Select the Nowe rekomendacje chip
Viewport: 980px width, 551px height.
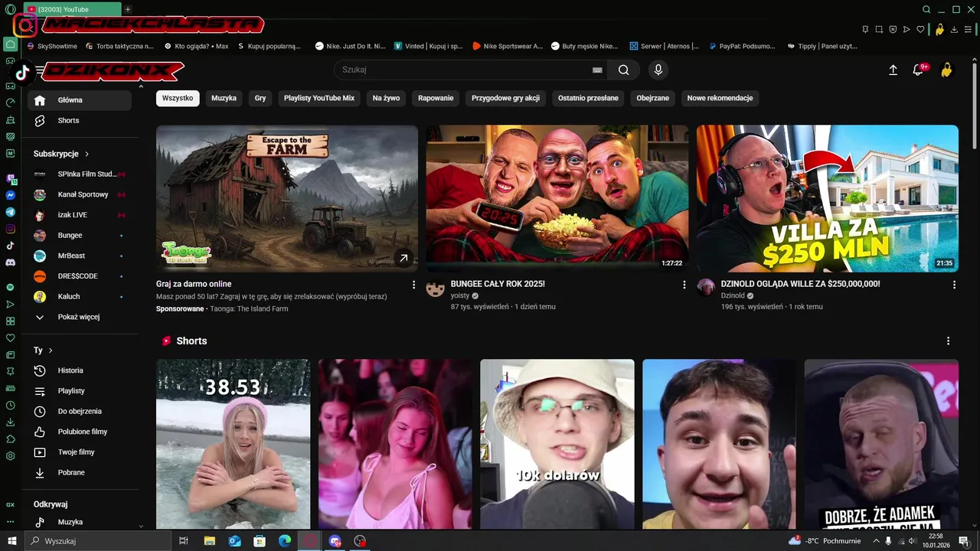[720, 98]
